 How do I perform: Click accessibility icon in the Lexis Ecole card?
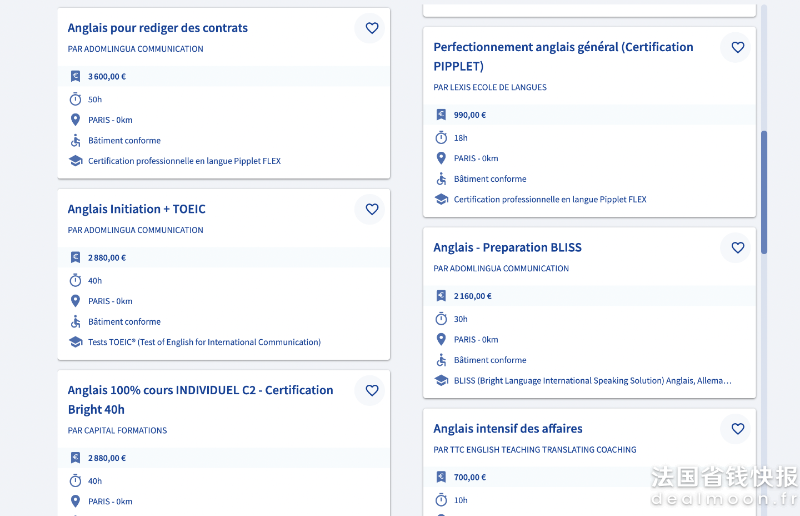[441, 179]
